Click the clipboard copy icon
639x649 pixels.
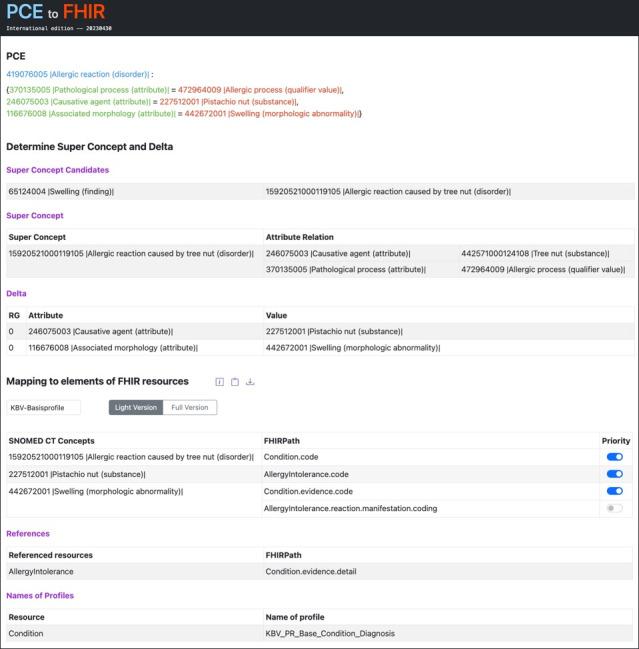(x=235, y=381)
